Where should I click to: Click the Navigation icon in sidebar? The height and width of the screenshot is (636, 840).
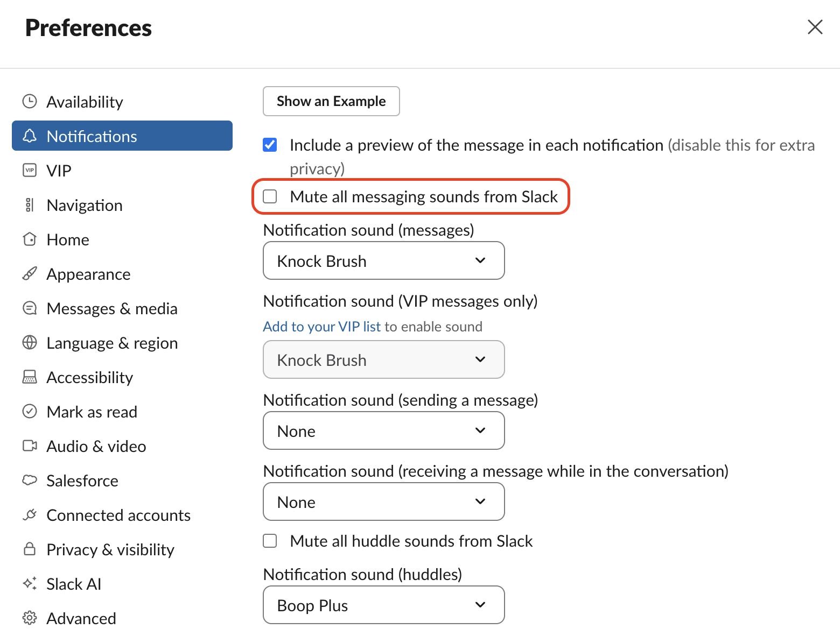(x=30, y=204)
